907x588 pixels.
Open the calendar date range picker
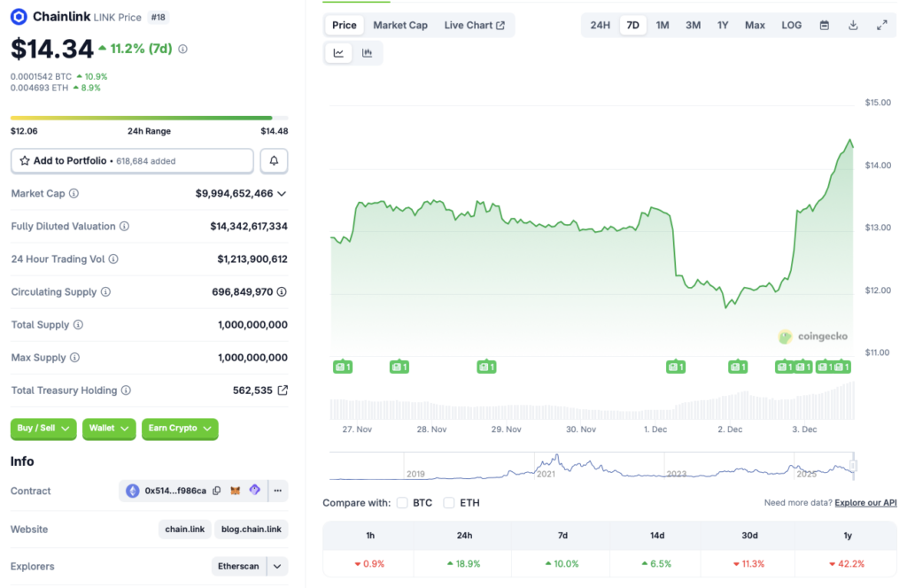point(825,25)
